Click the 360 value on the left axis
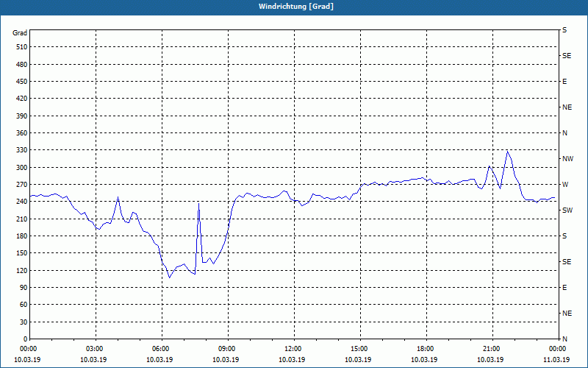Screen dimensions: 588x368 coord(22,133)
